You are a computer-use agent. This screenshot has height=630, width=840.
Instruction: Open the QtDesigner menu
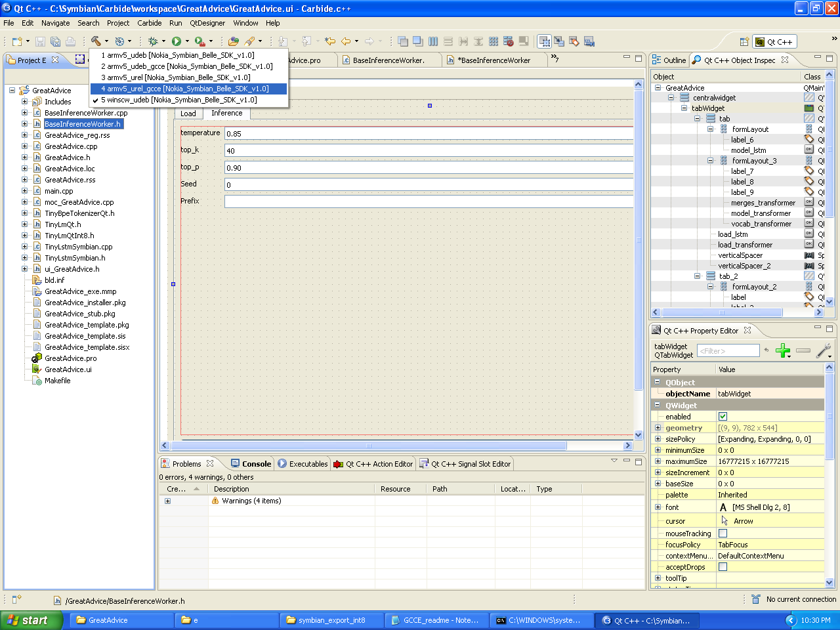(207, 23)
